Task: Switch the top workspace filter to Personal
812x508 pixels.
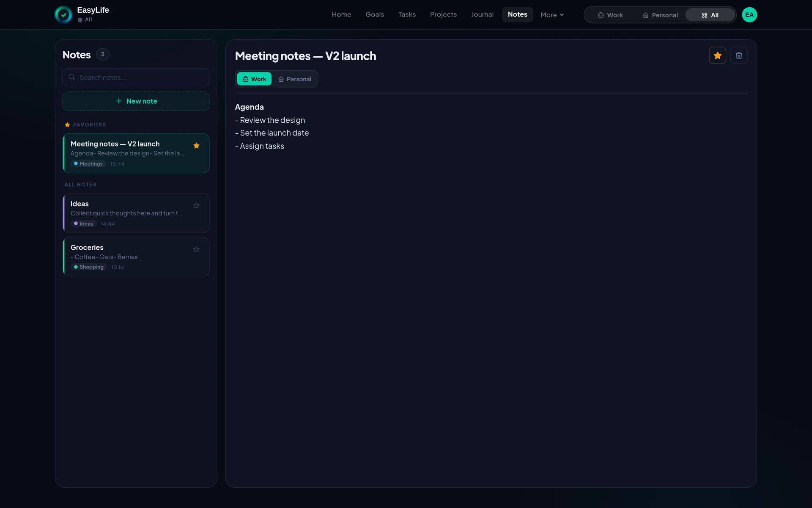Action: click(660, 15)
